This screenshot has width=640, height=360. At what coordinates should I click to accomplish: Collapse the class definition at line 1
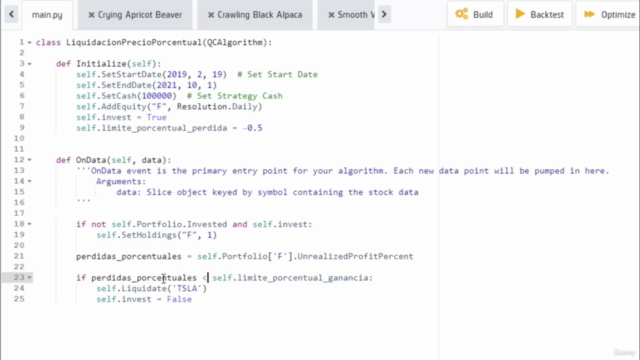29,43
